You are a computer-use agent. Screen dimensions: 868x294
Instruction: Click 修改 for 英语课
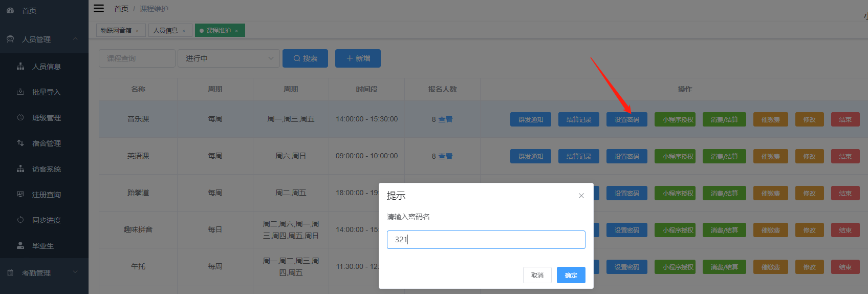(x=810, y=156)
